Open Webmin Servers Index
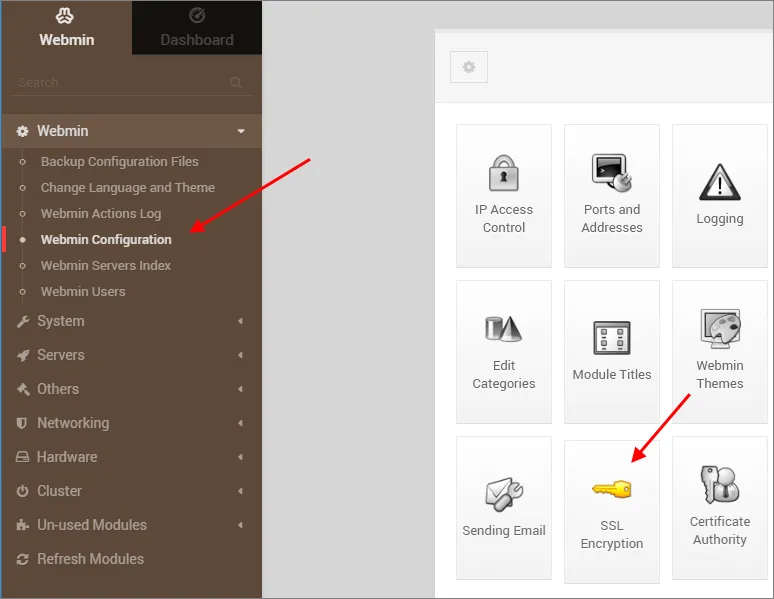The image size is (774, 599). click(x=106, y=266)
